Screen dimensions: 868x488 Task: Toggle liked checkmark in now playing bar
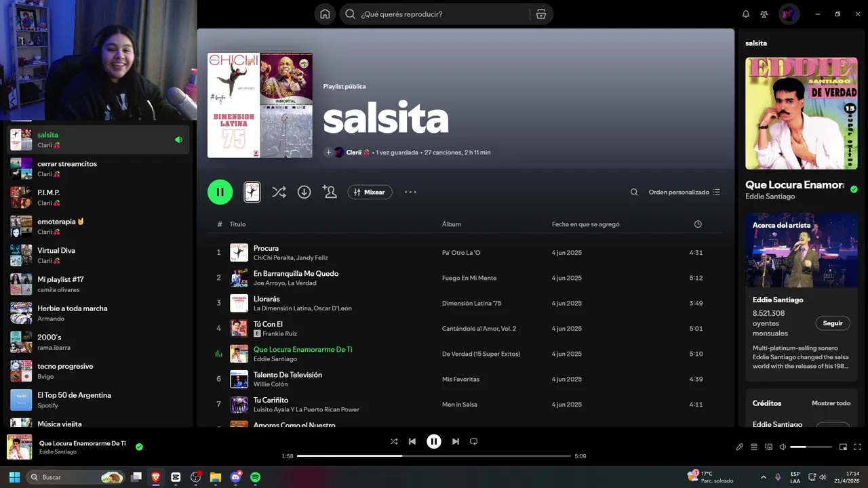tap(139, 447)
